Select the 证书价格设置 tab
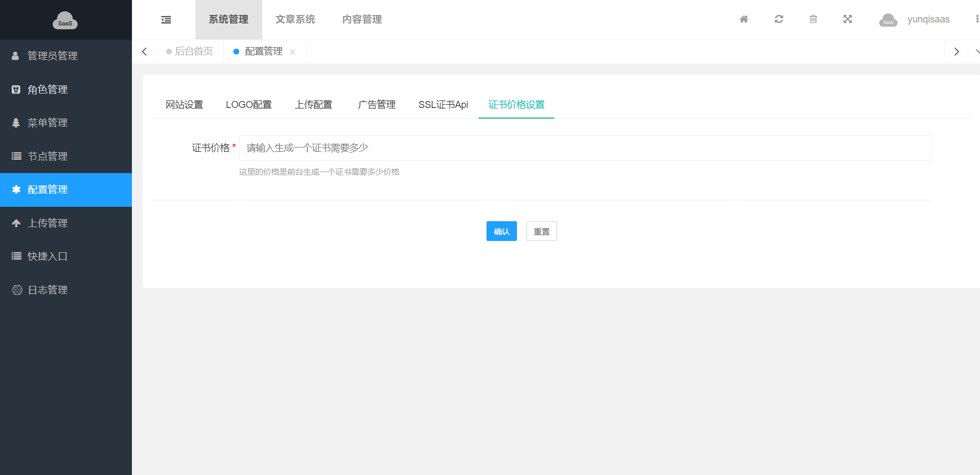The height and width of the screenshot is (475, 980). [516, 105]
